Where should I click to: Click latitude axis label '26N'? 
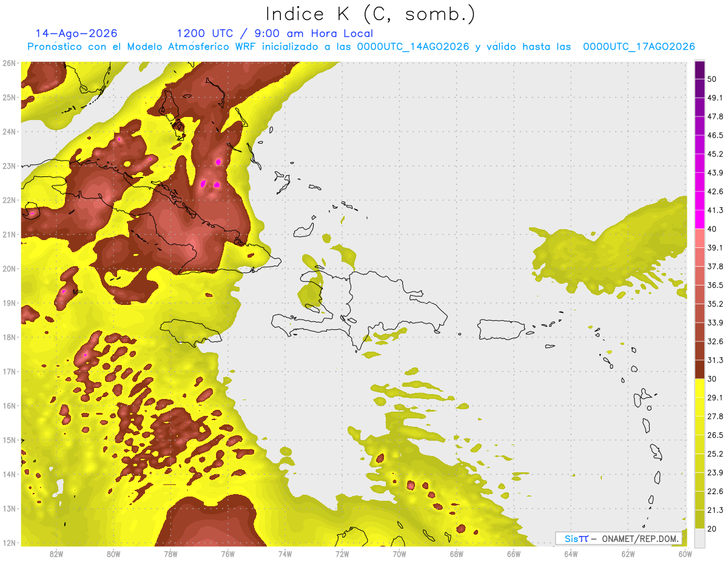pyautogui.click(x=8, y=63)
